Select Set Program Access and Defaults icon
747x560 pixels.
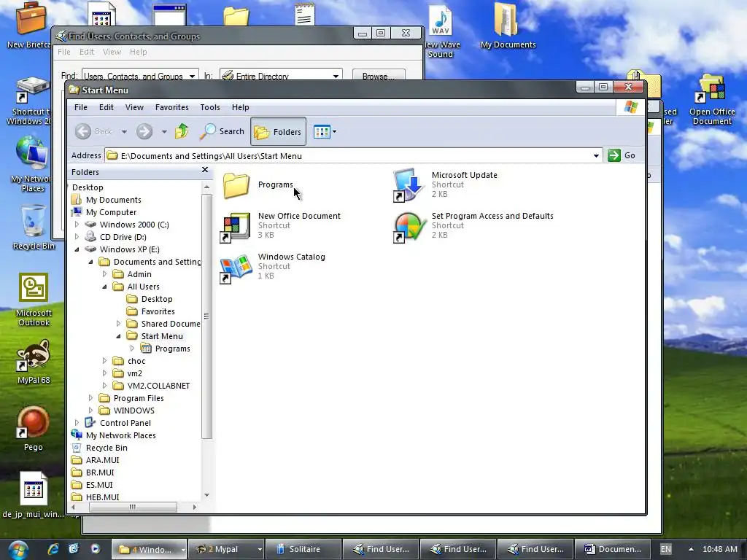coord(410,226)
